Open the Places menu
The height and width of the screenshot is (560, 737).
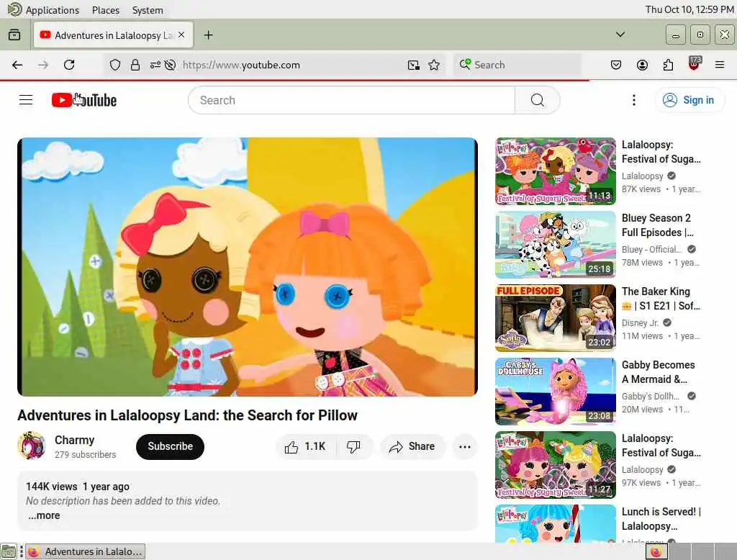[106, 10]
